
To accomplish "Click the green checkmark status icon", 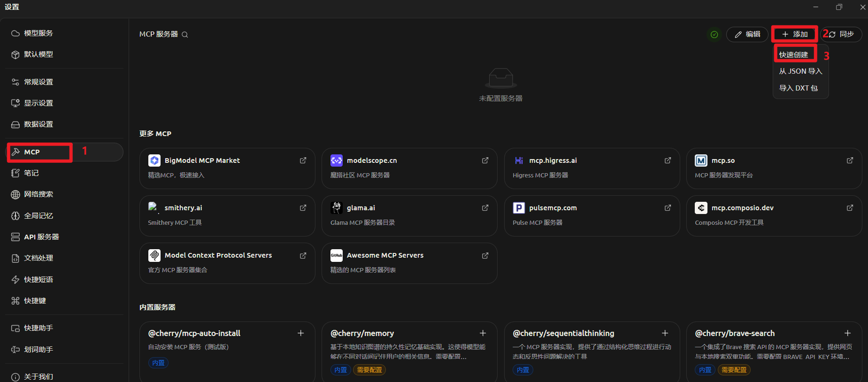I will (x=714, y=34).
